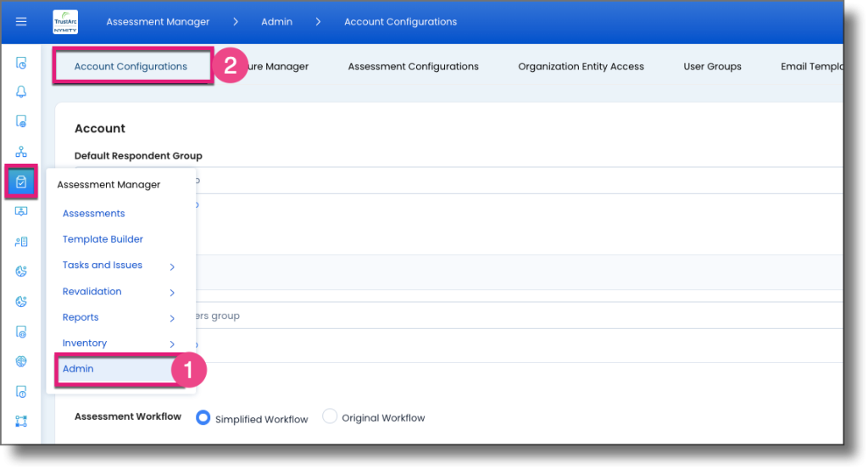Click the 'Assessment Manager' flyout menu title

coord(108,184)
